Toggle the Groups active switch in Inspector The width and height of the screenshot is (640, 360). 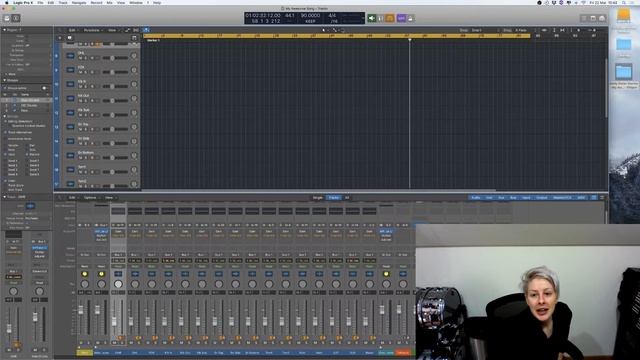44,88
